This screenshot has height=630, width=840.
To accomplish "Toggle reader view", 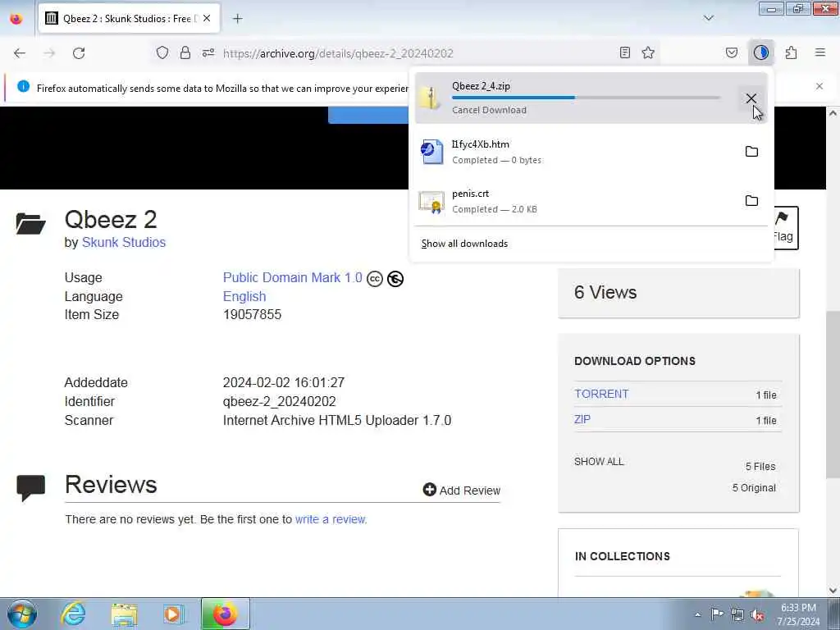I will pyautogui.click(x=624, y=52).
